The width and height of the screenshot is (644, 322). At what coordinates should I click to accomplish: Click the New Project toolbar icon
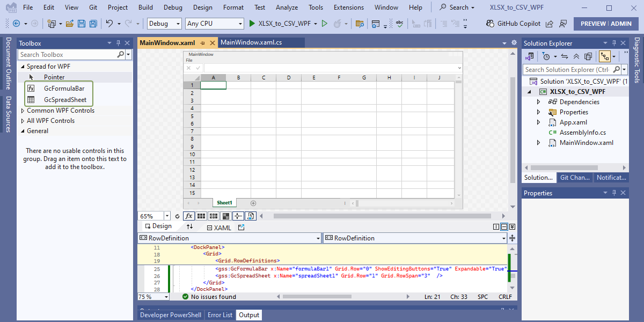(x=52, y=24)
